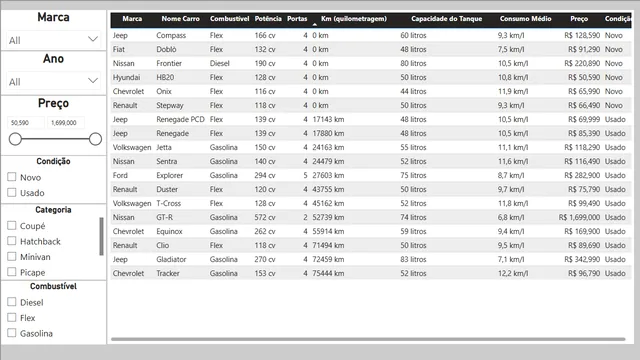Screen dimensions: 640x360
Task: Sort by the Nome Carro column header
Action: [x=180, y=19]
